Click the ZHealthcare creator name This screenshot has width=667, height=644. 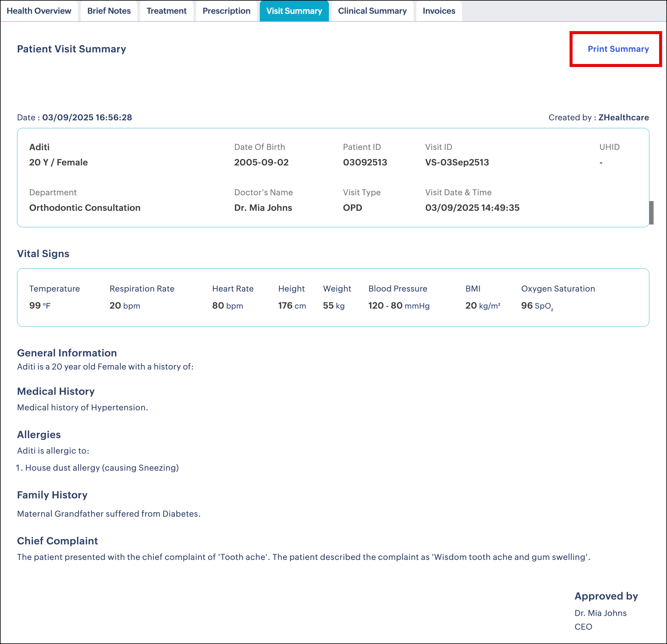tap(623, 117)
